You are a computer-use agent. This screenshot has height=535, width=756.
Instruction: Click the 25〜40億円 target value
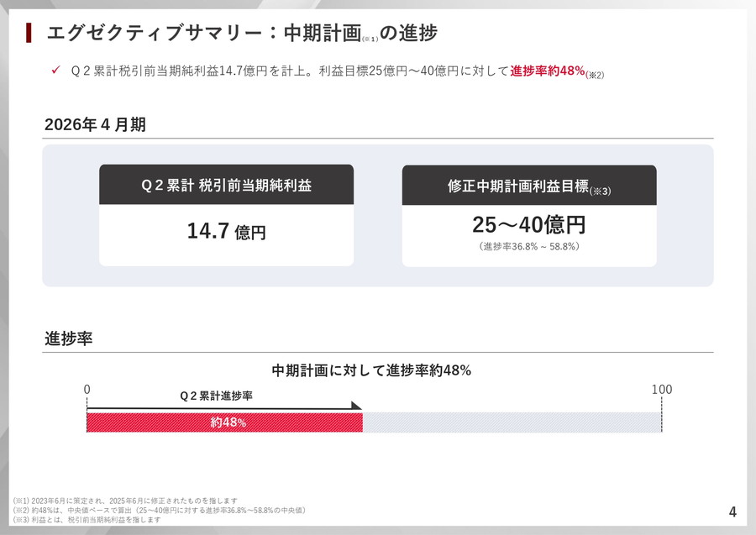point(528,225)
